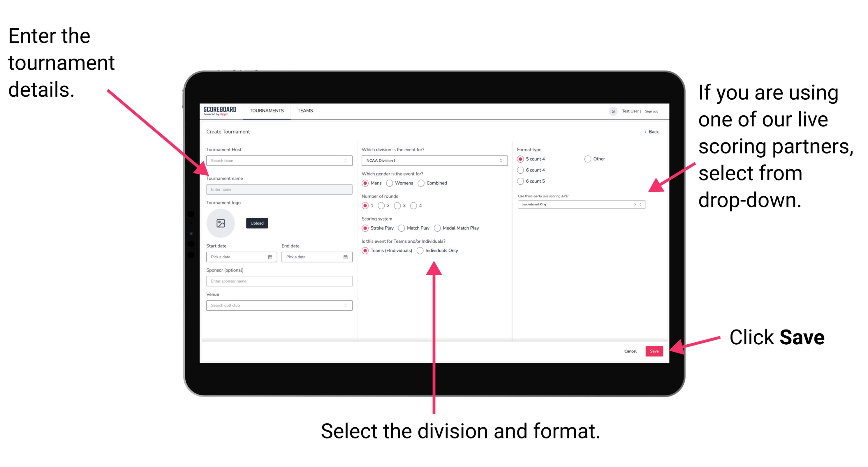Click the image placeholder icon for logo
Screen dimensions: 868x467
click(x=221, y=224)
